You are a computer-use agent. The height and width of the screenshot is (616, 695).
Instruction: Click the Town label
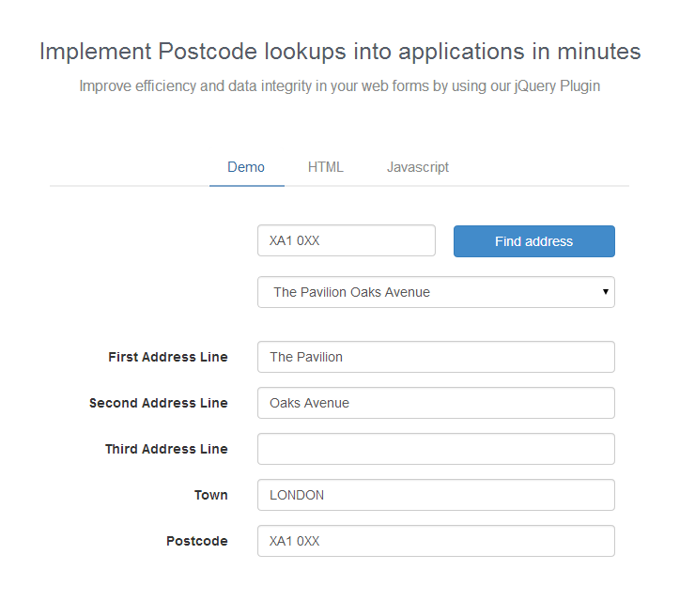tap(211, 495)
